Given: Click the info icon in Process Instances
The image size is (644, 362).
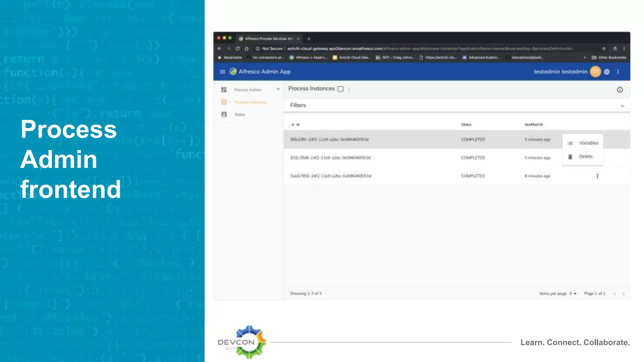Looking at the screenshot, I should pyautogui.click(x=619, y=90).
